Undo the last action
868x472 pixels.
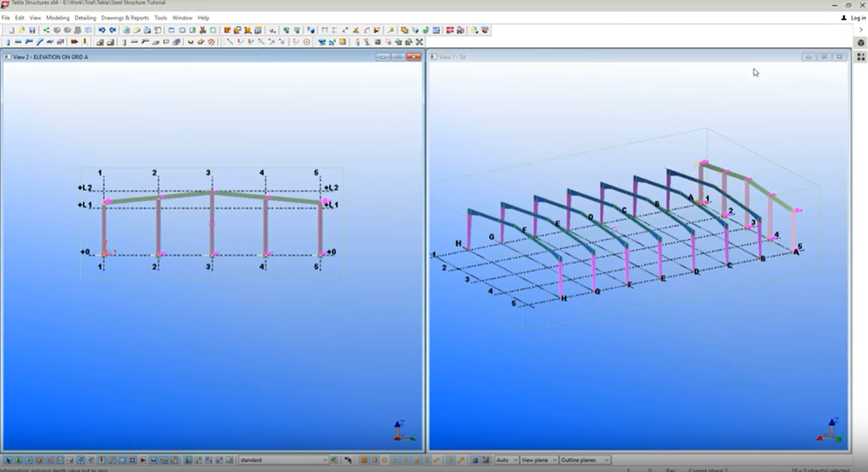[102, 31]
